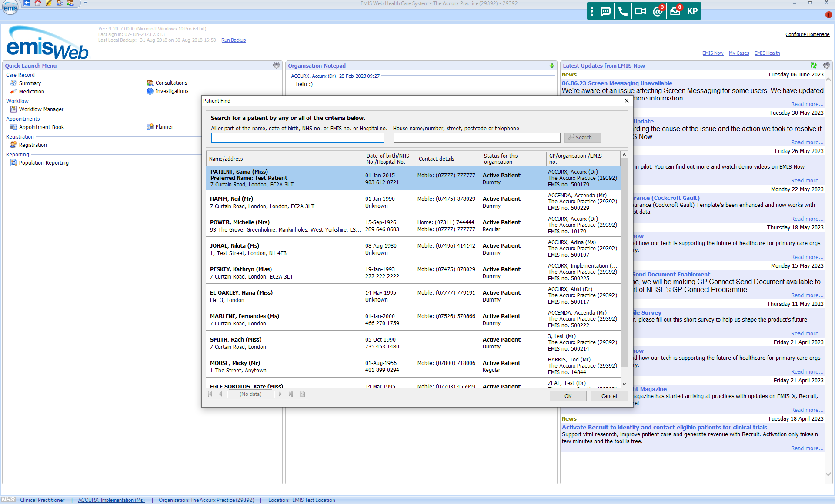Viewport: 835px width, 504px height.
Task: Click ACCURX, Implementation (Ms) in status bar
Action: 111,500
